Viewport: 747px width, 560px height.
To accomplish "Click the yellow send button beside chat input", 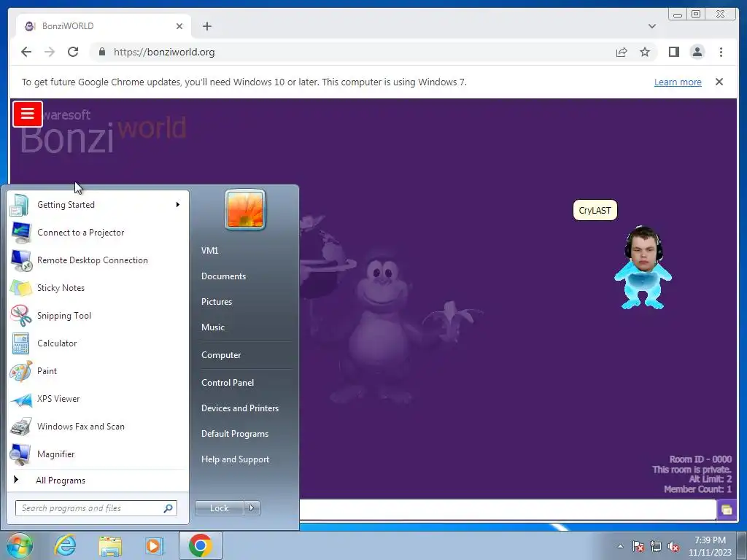I will coord(727,510).
